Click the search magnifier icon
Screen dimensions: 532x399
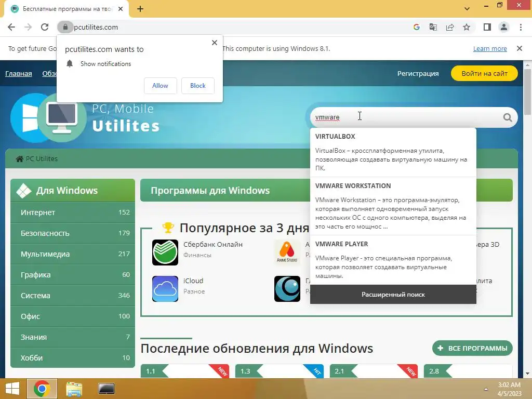[x=507, y=117]
